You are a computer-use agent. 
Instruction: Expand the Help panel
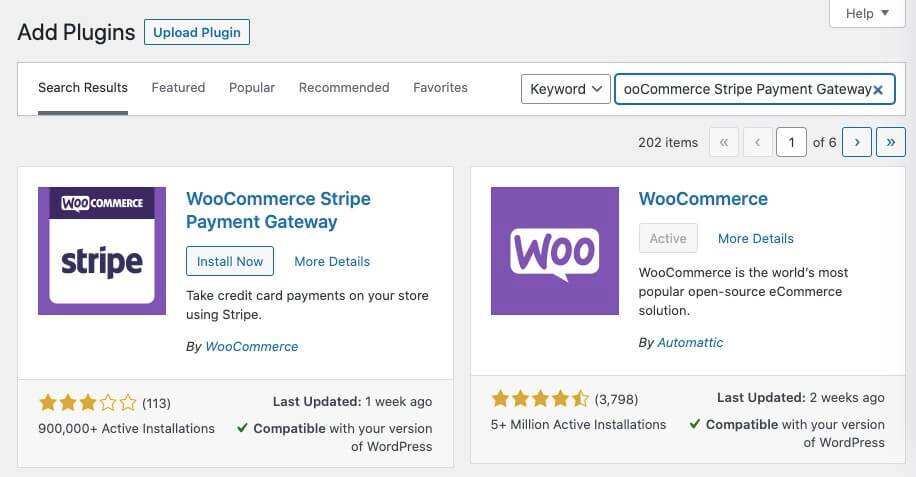click(x=867, y=14)
